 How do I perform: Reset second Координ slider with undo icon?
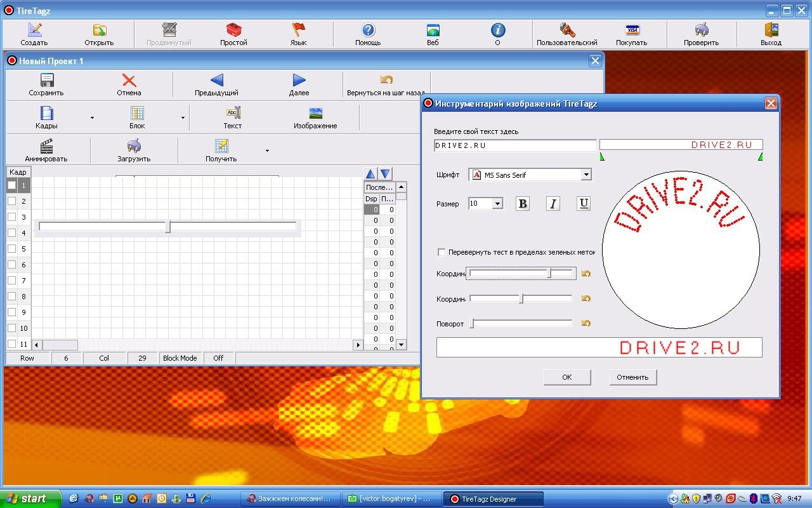point(586,298)
